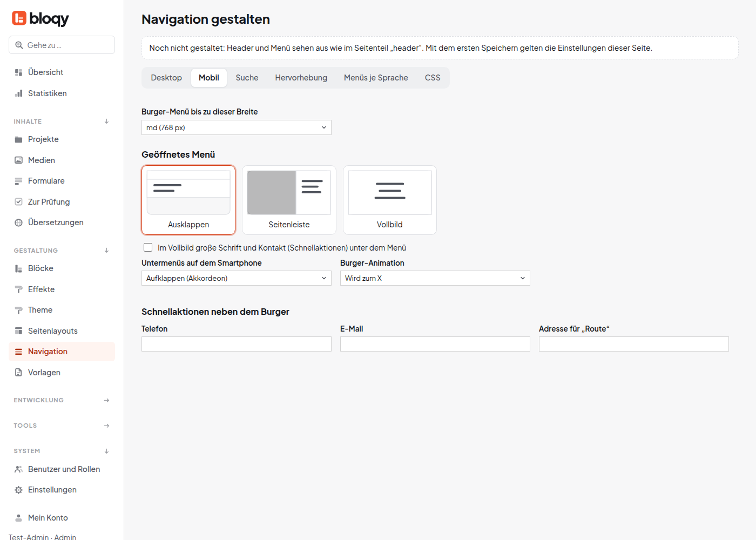Enable the Vollbild große Schrift checkbox
The image size is (756, 540).
[x=148, y=247]
